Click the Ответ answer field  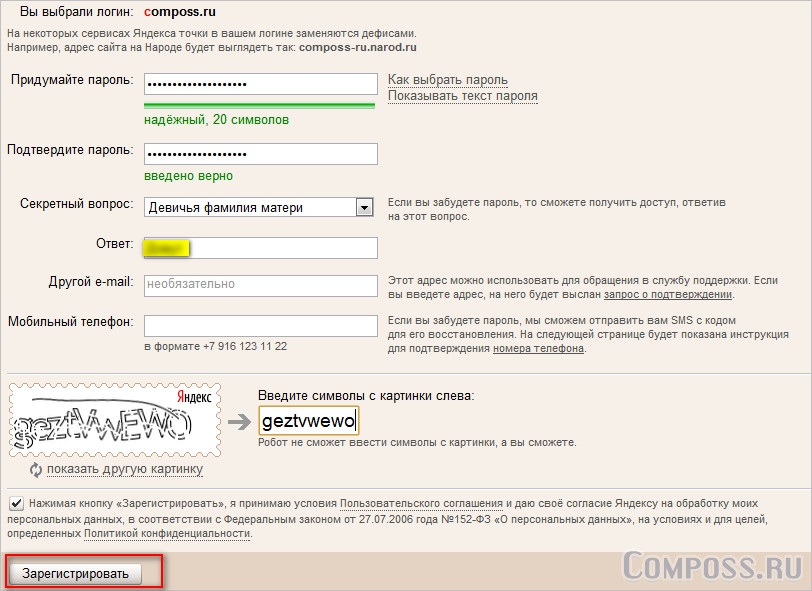pyautogui.click(x=260, y=248)
